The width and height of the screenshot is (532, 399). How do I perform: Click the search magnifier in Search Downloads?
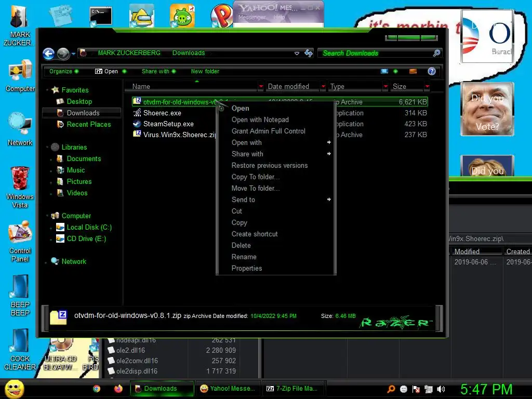pos(436,53)
